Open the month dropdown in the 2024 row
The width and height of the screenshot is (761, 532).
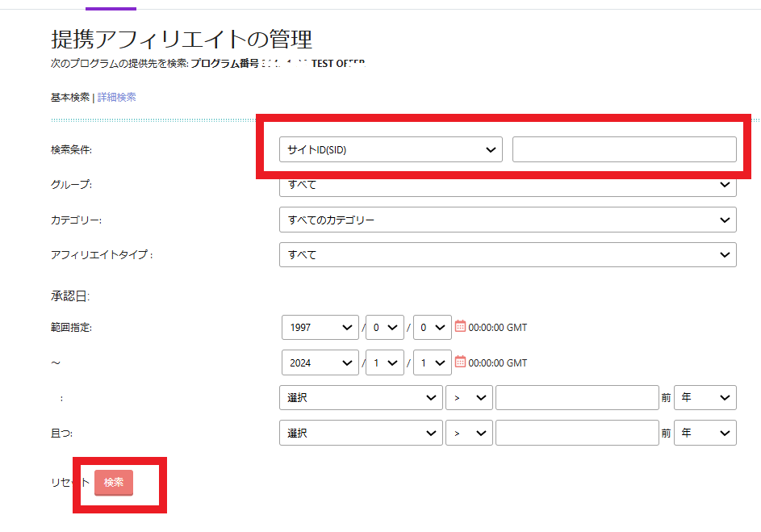(384, 363)
